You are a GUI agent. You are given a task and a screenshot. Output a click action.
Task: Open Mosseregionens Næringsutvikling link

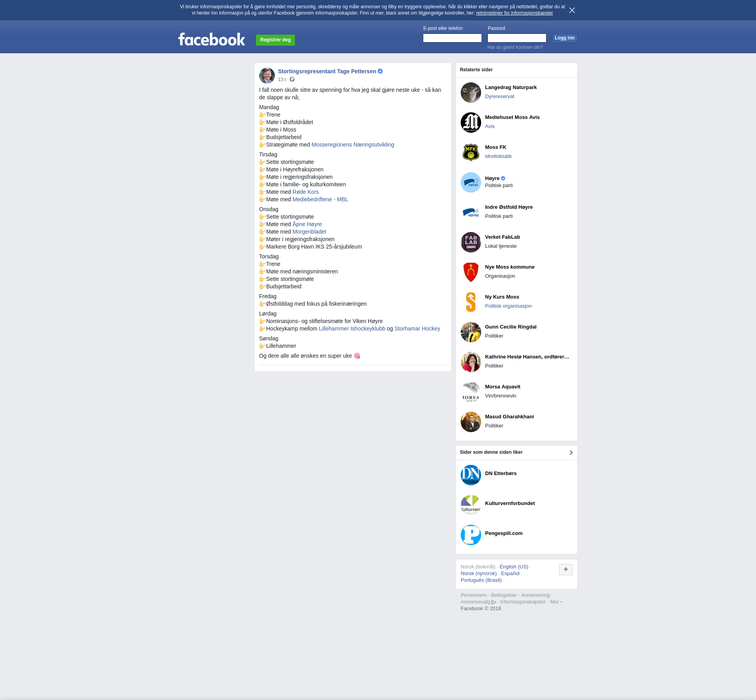353,145
